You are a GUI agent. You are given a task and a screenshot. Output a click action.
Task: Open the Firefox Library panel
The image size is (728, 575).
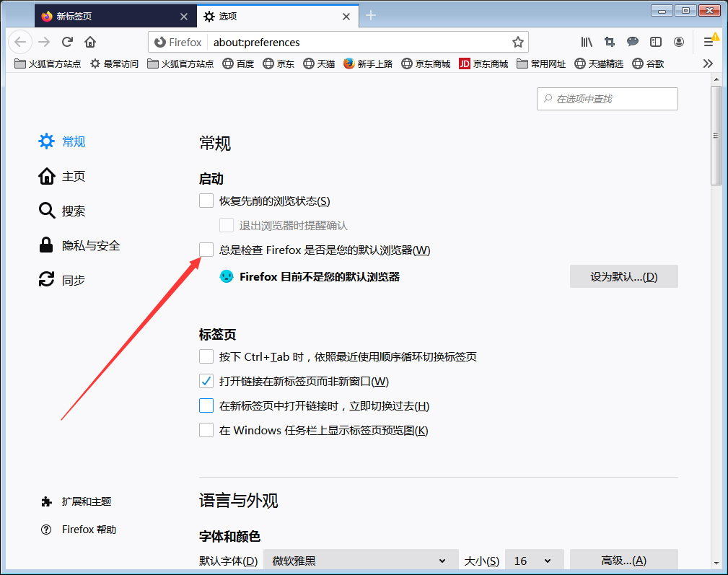click(587, 42)
